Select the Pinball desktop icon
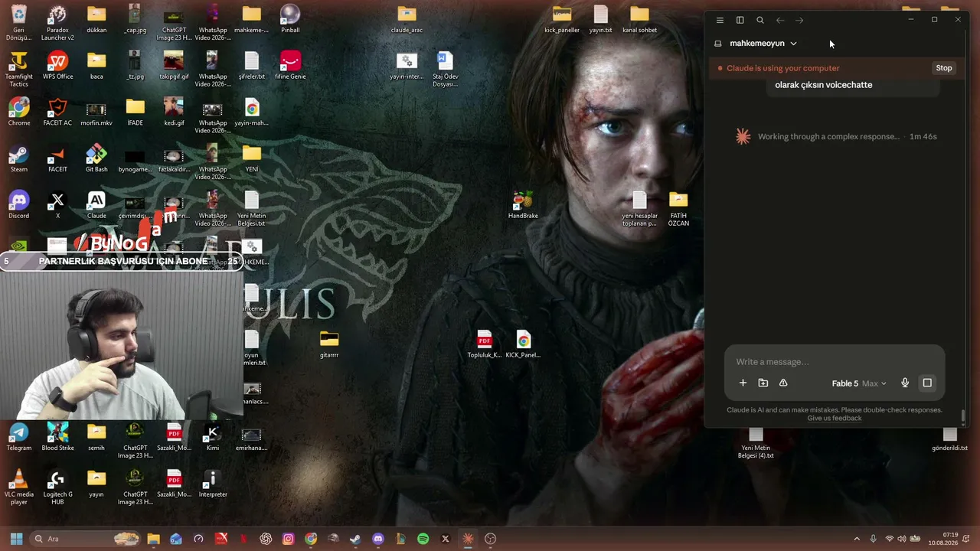 [x=290, y=19]
